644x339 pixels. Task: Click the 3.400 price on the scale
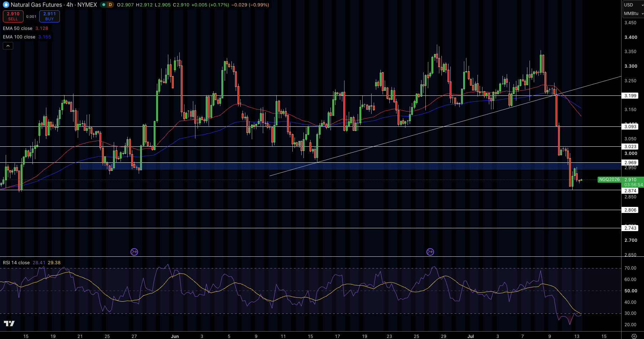click(x=631, y=37)
